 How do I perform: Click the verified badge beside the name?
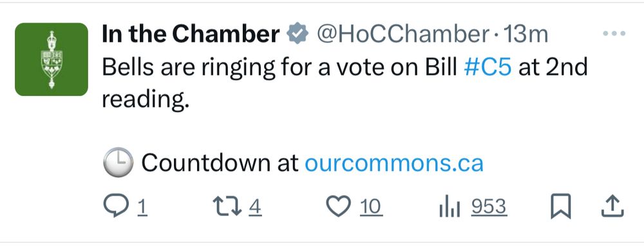tap(298, 34)
